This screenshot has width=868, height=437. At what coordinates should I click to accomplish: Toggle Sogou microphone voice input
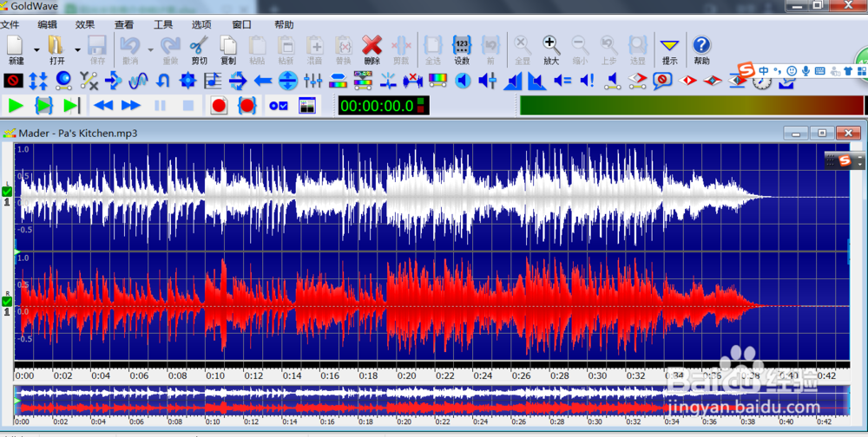[806, 71]
